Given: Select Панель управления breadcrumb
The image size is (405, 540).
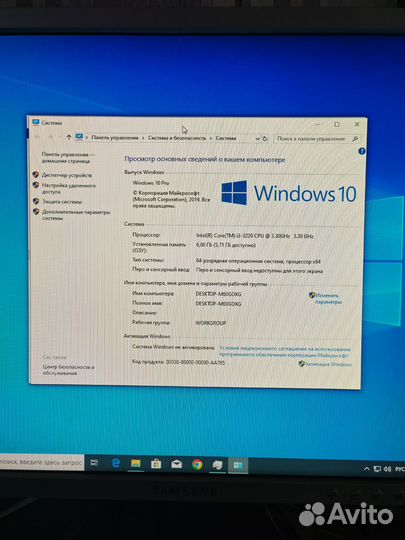Looking at the screenshot, I should (x=115, y=138).
